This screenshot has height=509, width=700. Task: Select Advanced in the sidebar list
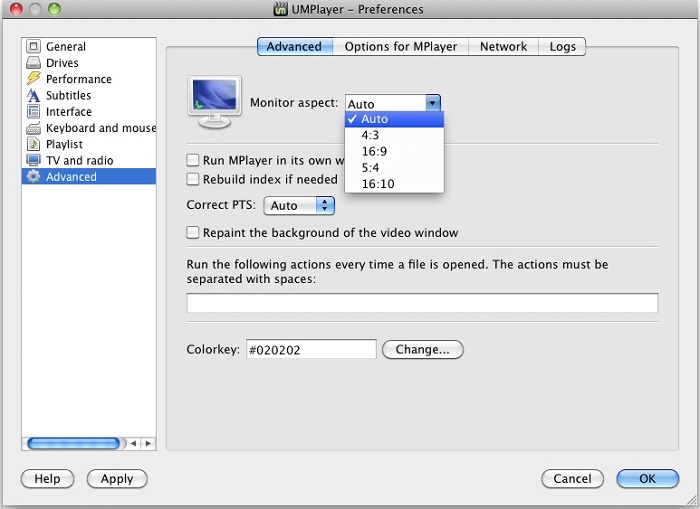[89, 176]
